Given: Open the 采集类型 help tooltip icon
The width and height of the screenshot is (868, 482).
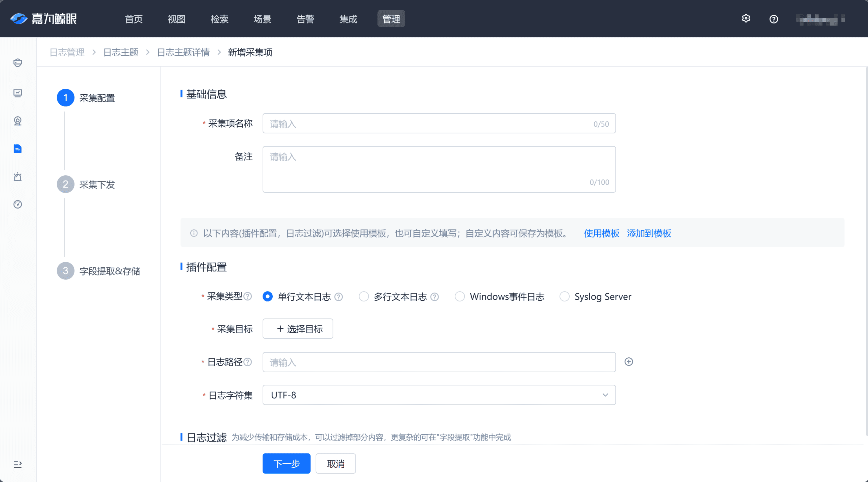Looking at the screenshot, I should click(248, 296).
